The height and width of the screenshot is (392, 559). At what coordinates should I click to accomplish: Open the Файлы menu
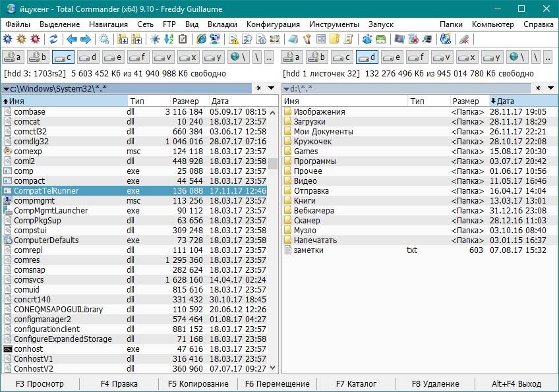[18, 24]
